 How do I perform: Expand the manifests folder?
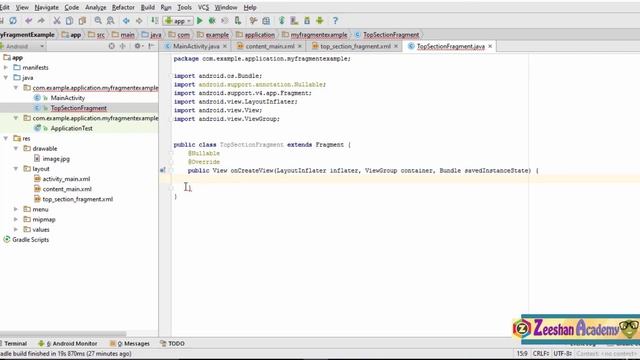[6, 67]
